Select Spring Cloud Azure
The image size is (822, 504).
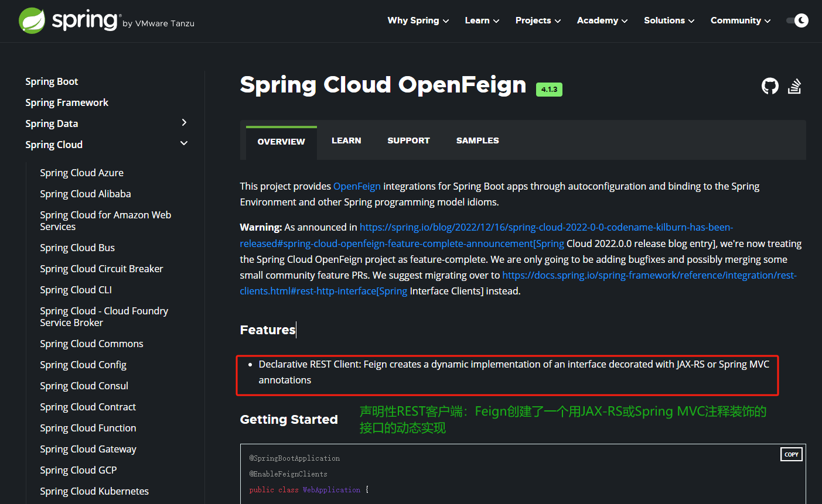pos(81,173)
